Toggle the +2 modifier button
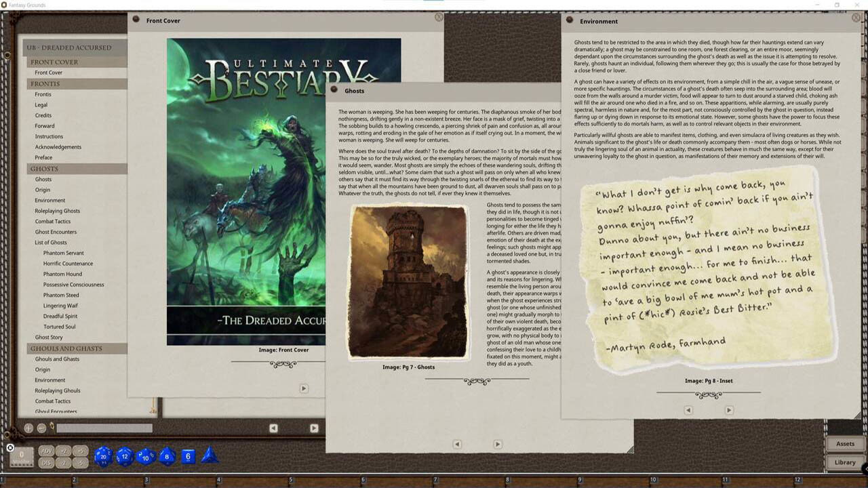 pyautogui.click(x=63, y=451)
